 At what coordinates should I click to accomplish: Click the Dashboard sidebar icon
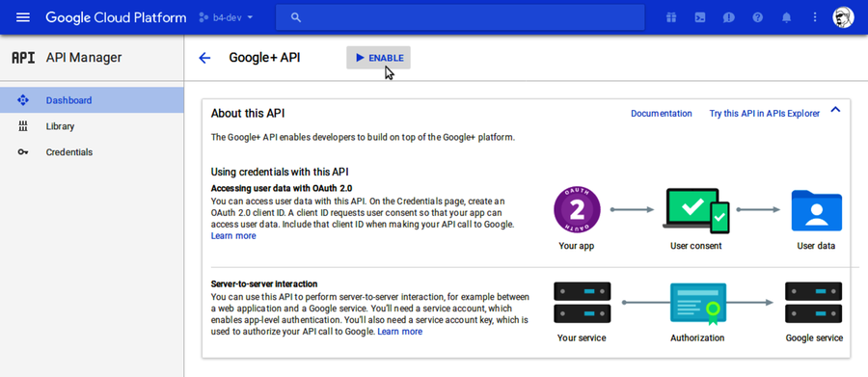(x=23, y=100)
